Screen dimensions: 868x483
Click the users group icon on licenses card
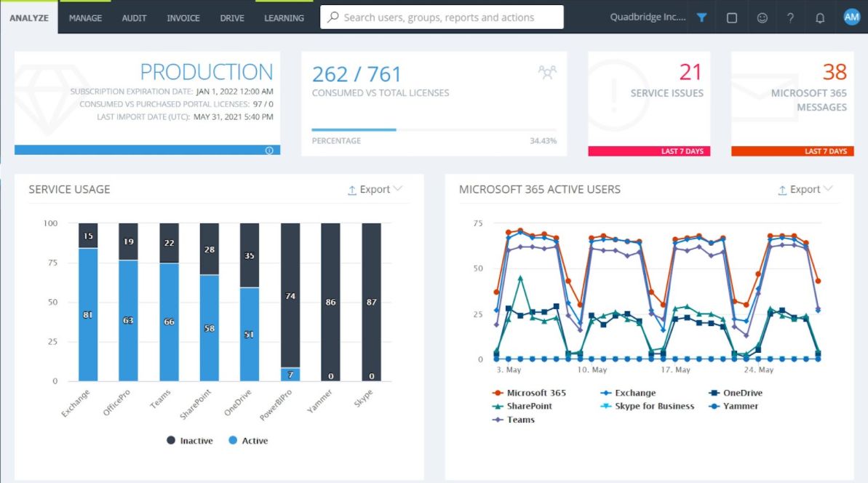pos(547,72)
